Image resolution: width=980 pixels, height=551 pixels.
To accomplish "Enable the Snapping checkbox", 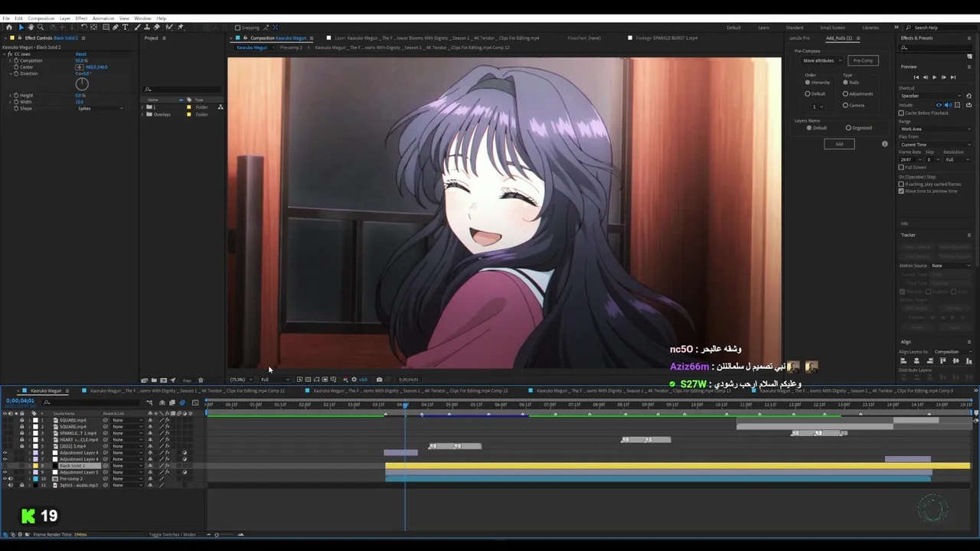I will pos(237,28).
